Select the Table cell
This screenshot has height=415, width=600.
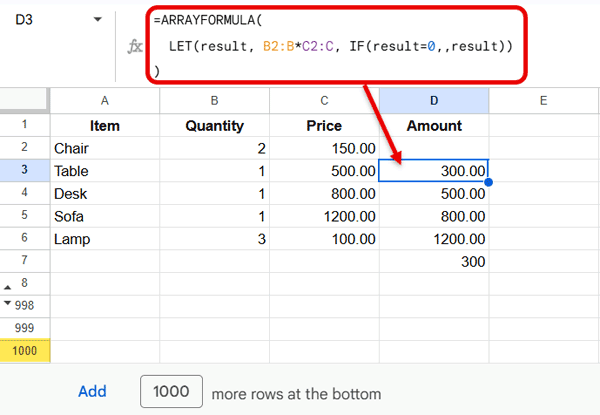[104, 171]
